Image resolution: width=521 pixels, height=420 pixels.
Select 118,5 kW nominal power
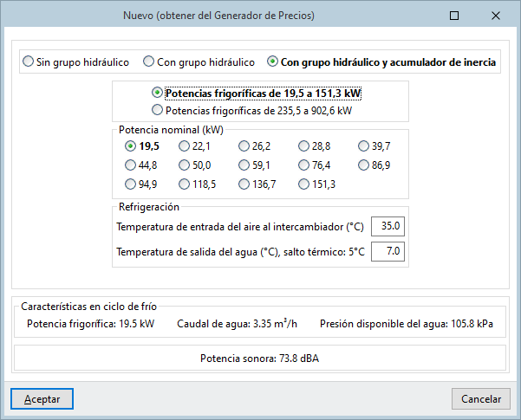[x=185, y=184]
